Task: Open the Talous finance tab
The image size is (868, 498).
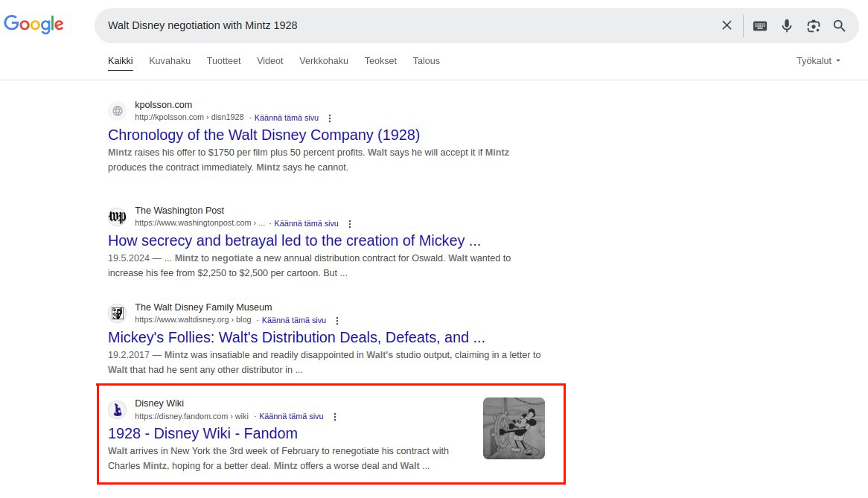Action: click(x=426, y=61)
